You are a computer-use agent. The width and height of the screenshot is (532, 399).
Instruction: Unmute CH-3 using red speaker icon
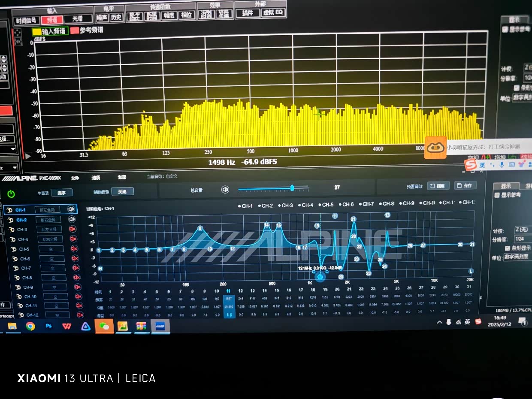(x=72, y=229)
